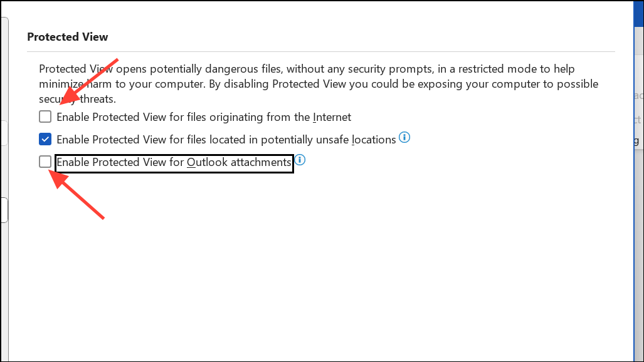Click the red arrow pointing at Outlook checkbox
The height and width of the screenshot is (362, 644).
click(77, 194)
